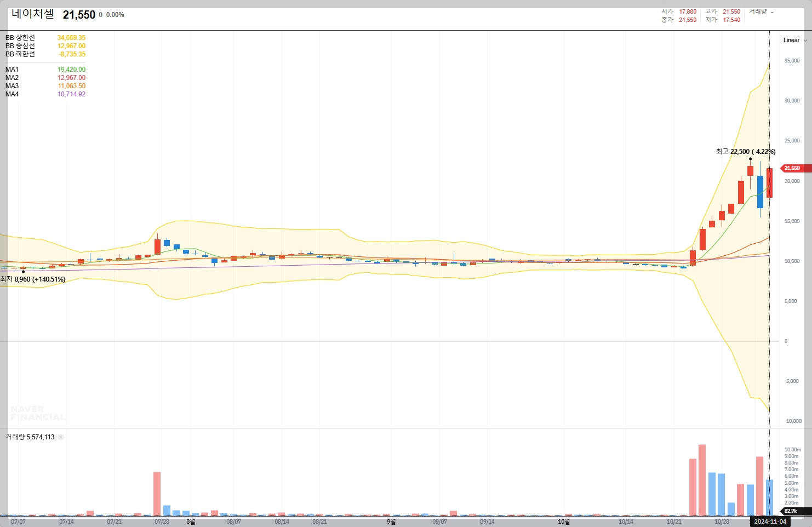Click the MA4 value 10,714.92
Viewport: 812px width, 527px height.
click(71, 94)
